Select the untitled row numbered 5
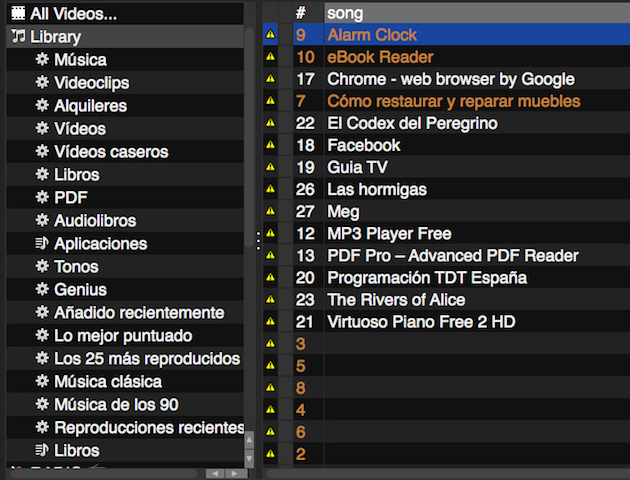 [446, 366]
